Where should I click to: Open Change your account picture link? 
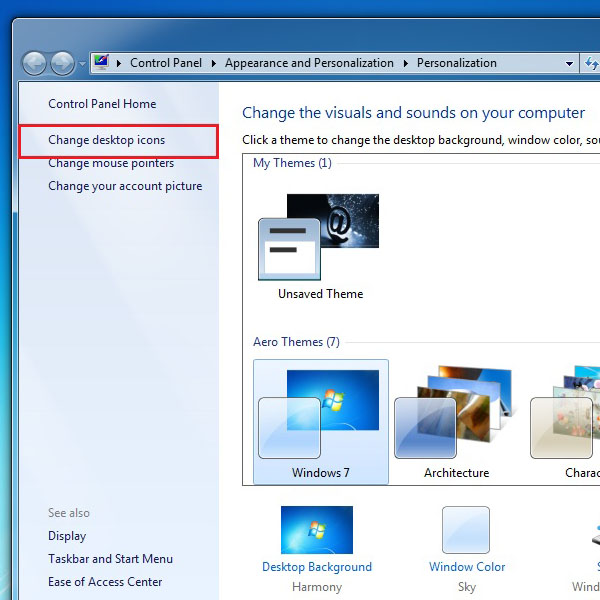point(125,186)
